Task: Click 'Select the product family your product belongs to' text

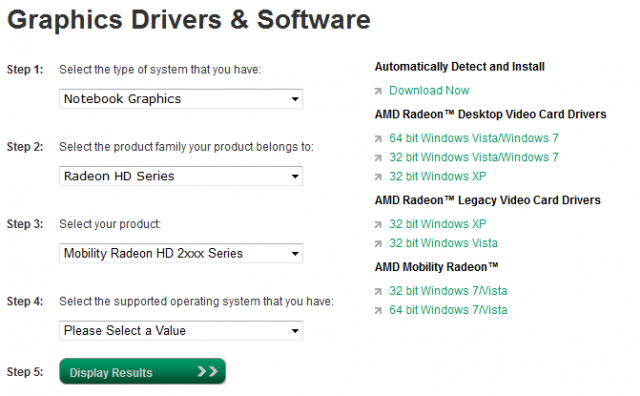Action: [x=187, y=147]
